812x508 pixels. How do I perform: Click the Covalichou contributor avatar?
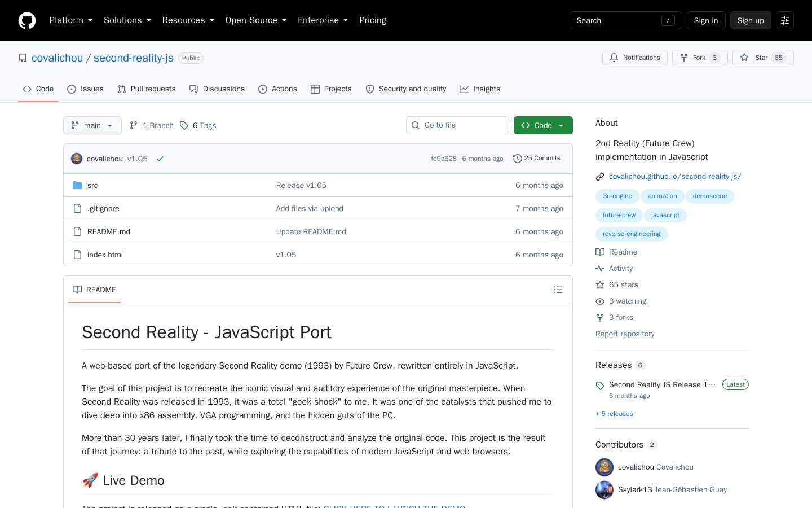pyautogui.click(x=604, y=467)
